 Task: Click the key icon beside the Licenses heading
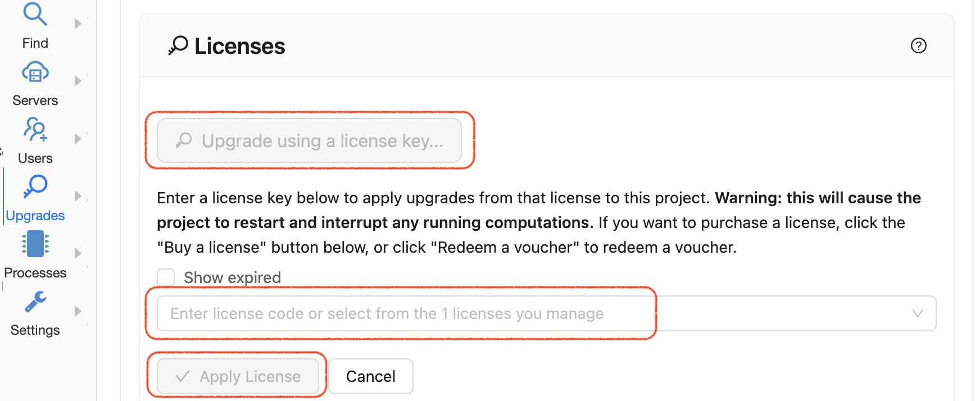click(178, 45)
